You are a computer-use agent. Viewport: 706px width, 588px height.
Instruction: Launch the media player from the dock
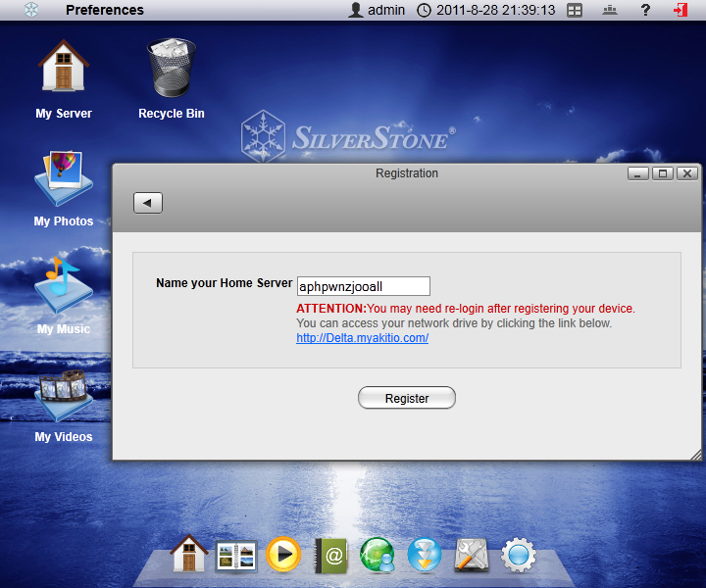coord(284,556)
